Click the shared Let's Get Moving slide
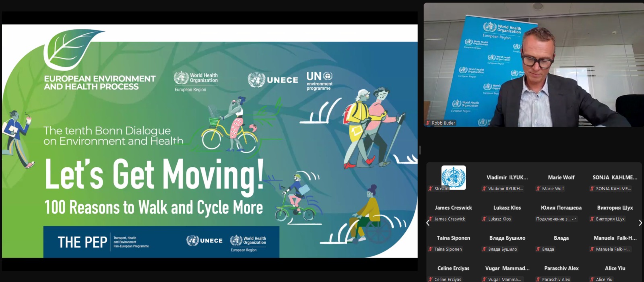Image resolution: width=644 pixels, height=282 pixels. 209,141
